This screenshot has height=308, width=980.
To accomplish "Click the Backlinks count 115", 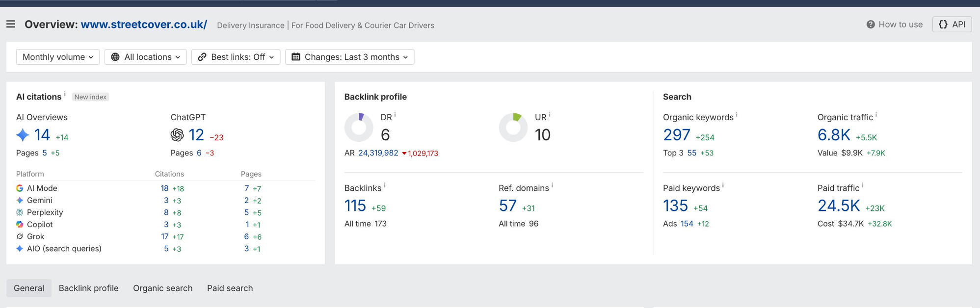I will (355, 205).
